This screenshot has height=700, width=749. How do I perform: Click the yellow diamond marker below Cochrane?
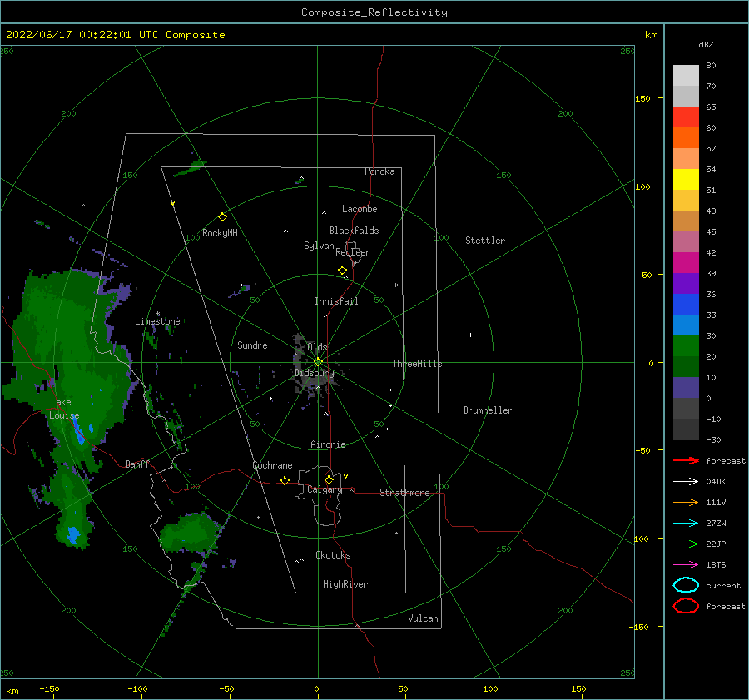tap(285, 481)
